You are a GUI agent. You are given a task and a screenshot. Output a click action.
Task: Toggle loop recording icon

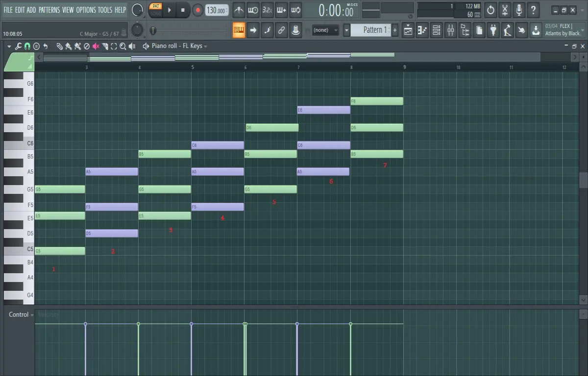click(295, 10)
